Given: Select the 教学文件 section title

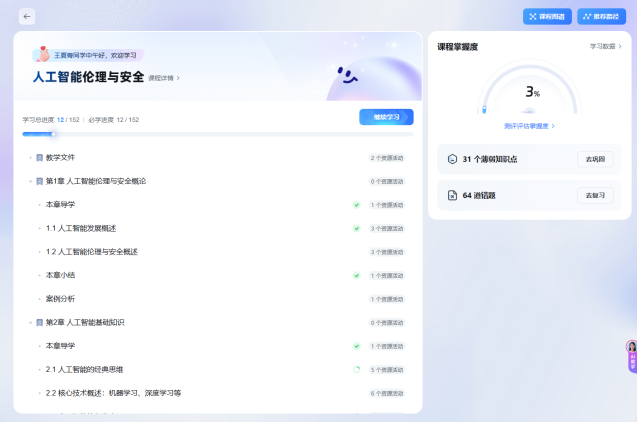Looking at the screenshot, I should point(60,158).
